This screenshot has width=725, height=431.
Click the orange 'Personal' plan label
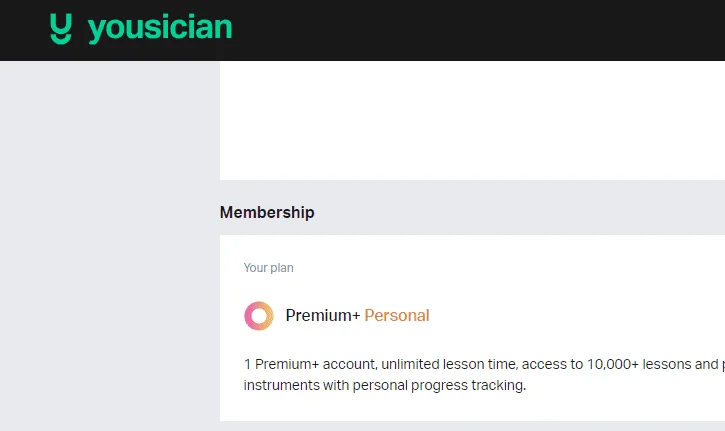point(397,315)
